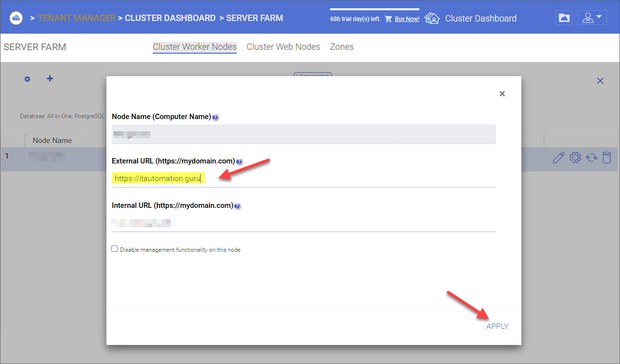This screenshot has width=620, height=364.
Task: Enable Disable management functionality checkbox
Action: click(x=115, y=249)
